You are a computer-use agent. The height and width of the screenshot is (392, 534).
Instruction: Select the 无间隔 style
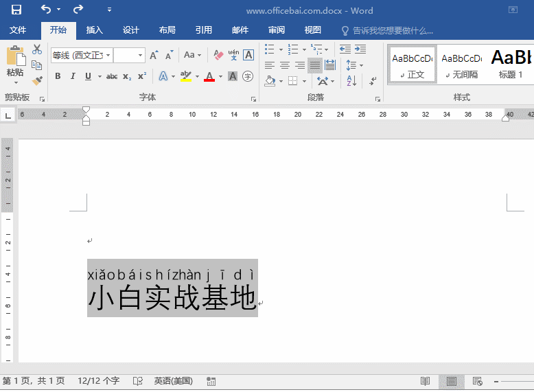462,65
